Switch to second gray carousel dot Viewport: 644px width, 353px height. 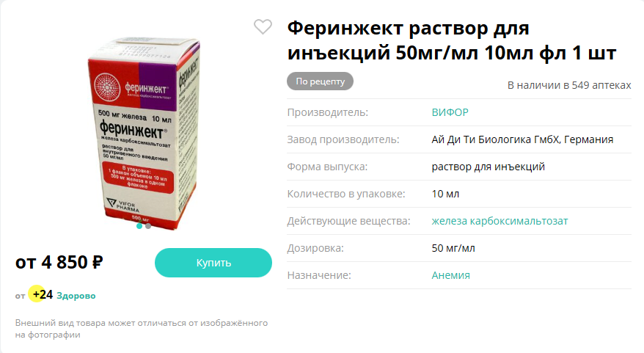[x=148, y=226]
